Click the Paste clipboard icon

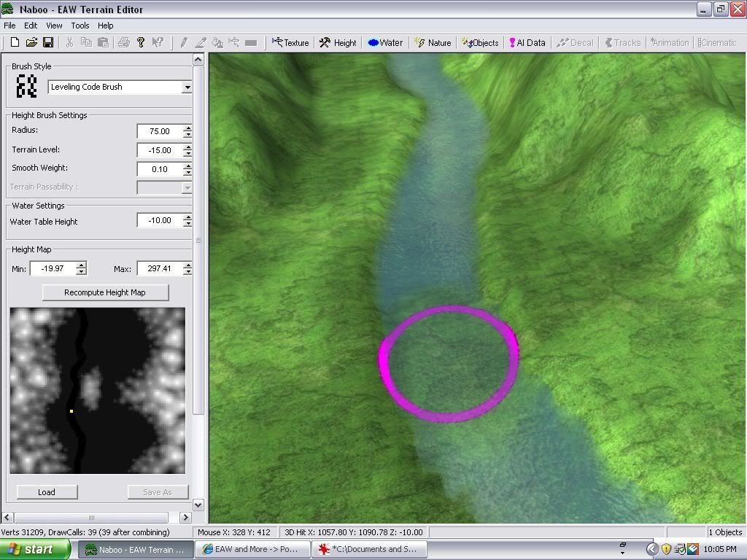103,42
